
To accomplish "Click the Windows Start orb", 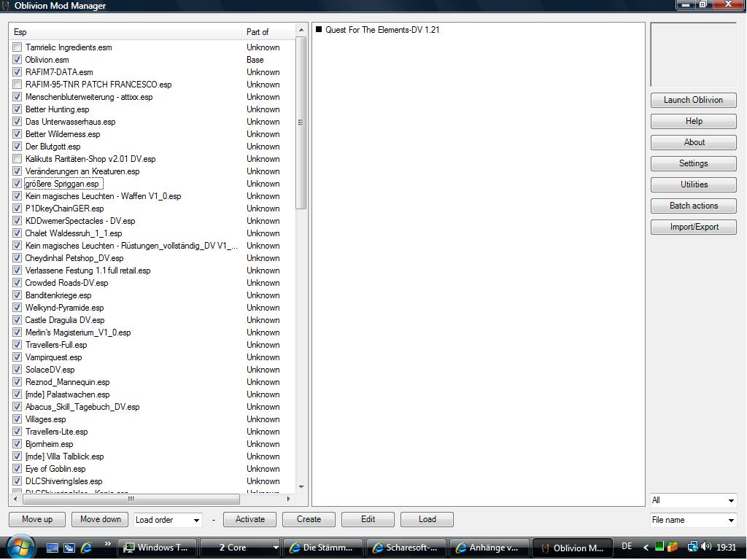I will tap(20, 546).
